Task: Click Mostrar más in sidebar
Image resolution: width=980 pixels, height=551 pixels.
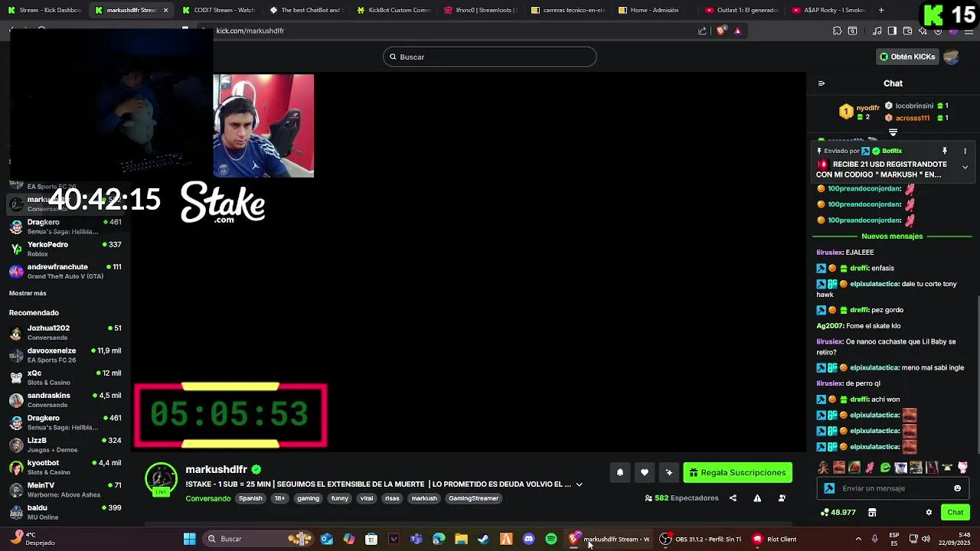Action: pyautogui.click(x=28, y=293)
